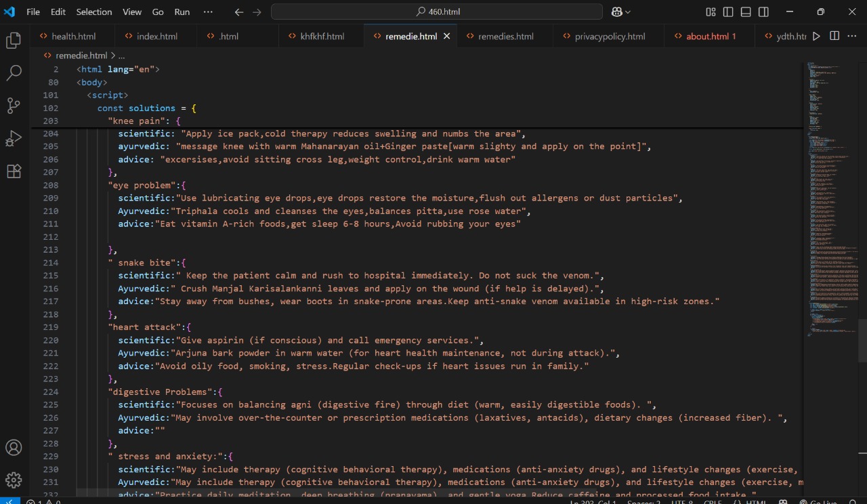Open the Run menu
This screenshot has width=867, height=504.
click(182, 12)
